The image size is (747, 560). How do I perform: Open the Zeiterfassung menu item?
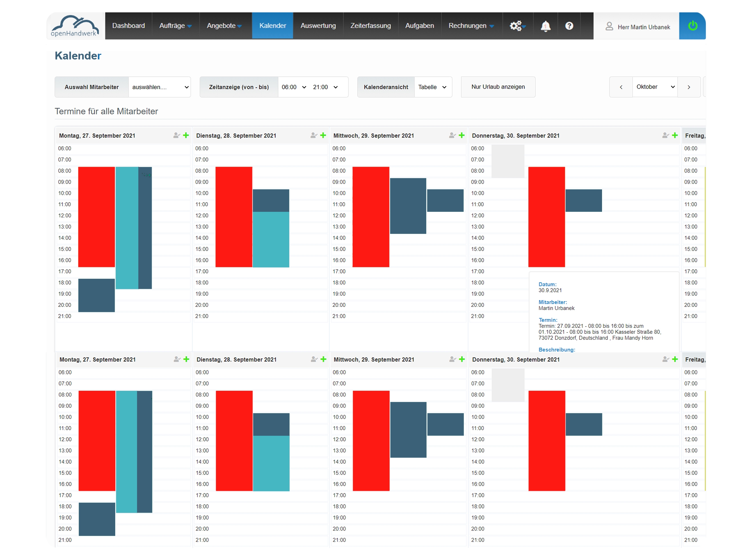pos(371,26)
